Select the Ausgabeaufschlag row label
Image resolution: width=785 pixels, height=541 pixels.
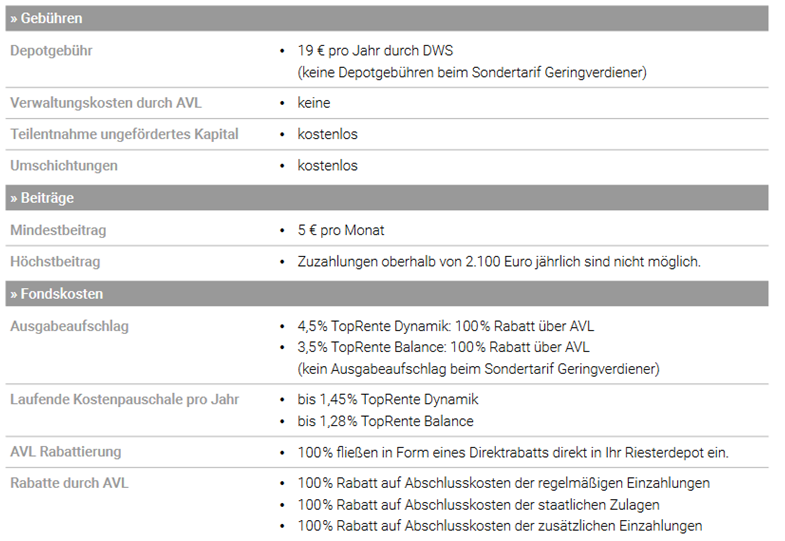click(69, 326)
